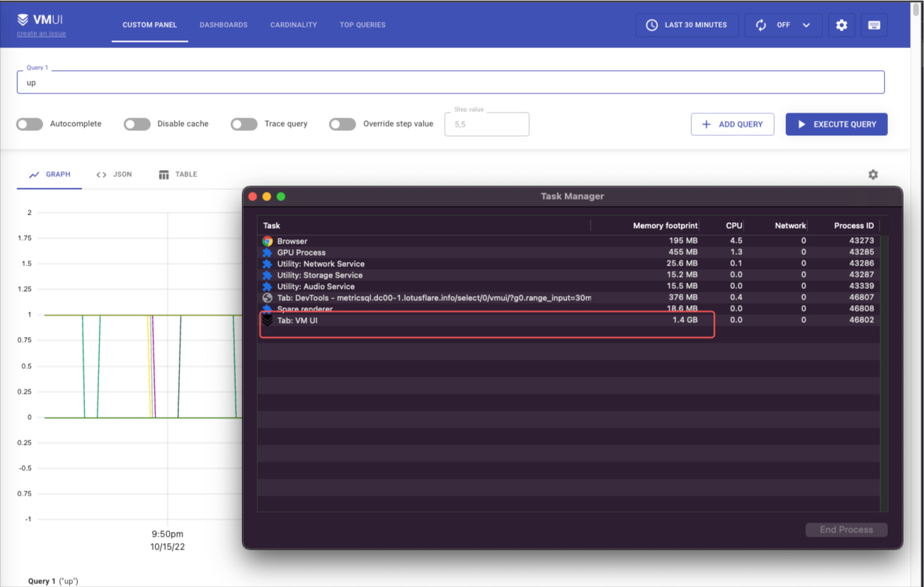The width and height of the screenshot is (924, 587).
Task: Click the refresh icon next to OFF
Action: tap(760, 25)
